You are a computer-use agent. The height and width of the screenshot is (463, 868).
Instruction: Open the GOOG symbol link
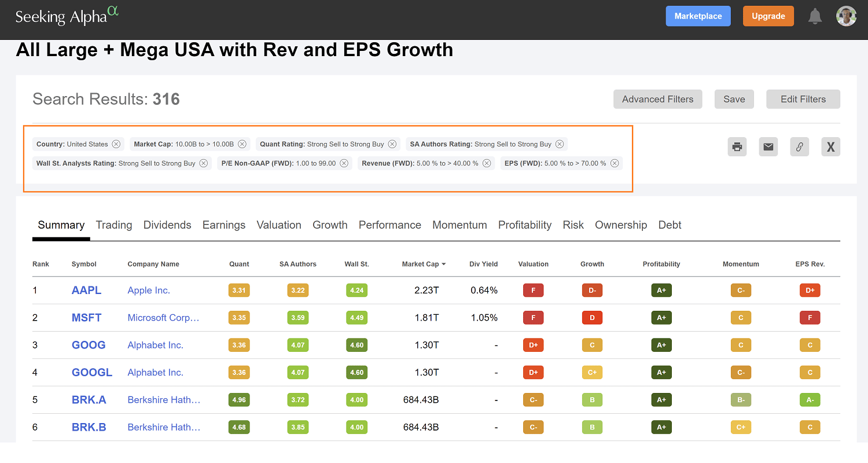point(89,345)
